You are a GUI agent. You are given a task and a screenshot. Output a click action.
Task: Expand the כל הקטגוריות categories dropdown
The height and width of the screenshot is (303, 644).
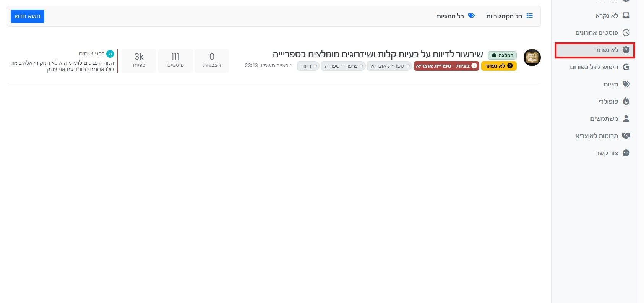509,16
